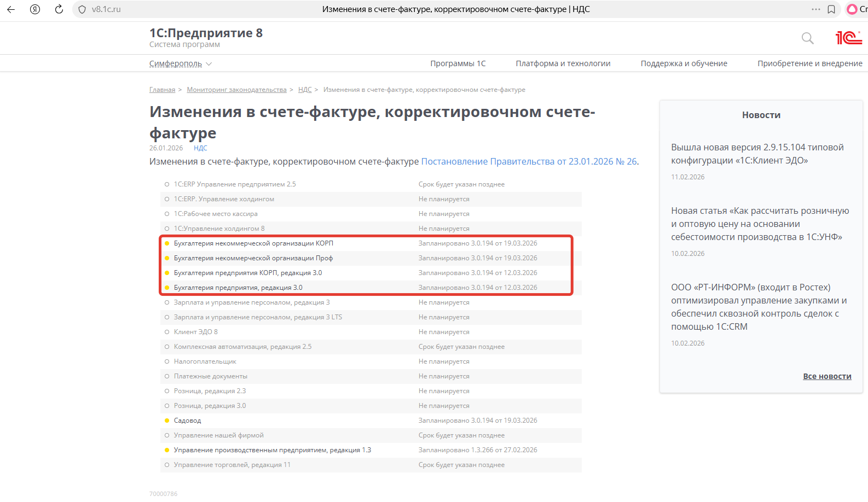Bookmark this page with the bookmark icon
This screenshot has width=868, height=502.
pyautogui.click(x=831, y=9)
